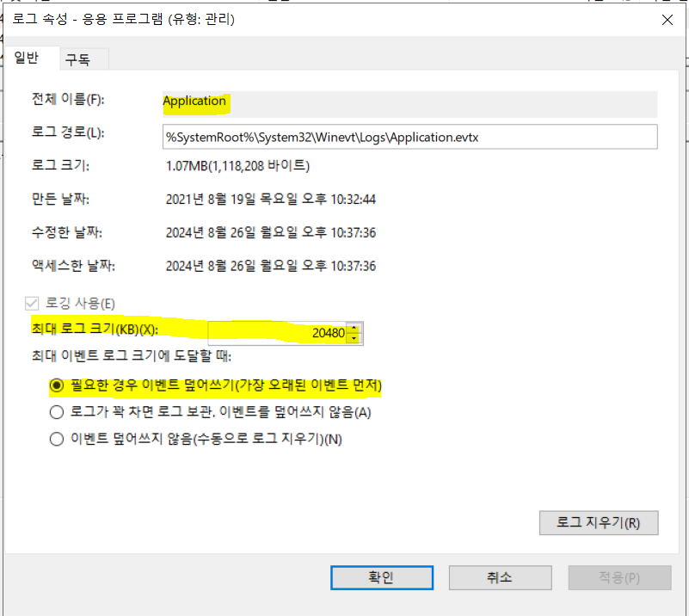
Task: Decrease max log size with down arrow
Action: click(x=354, y=338)
